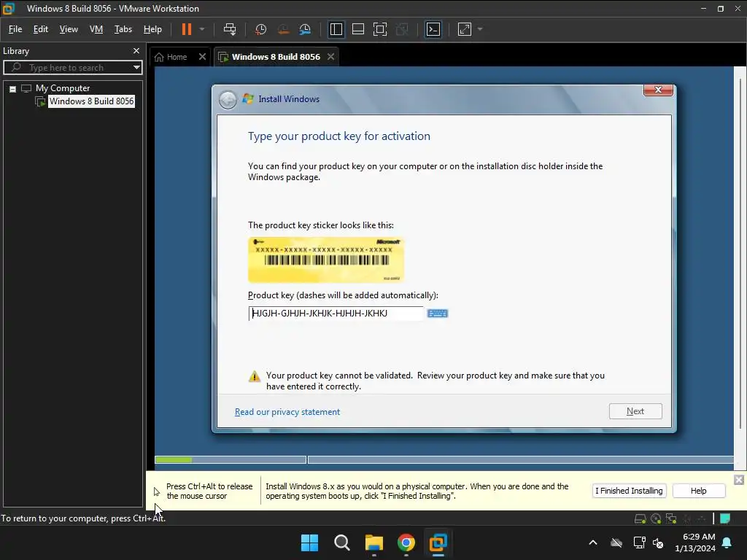Screen dimensions: 747x560
Task: Open the File menu
Action: point(15,29)
